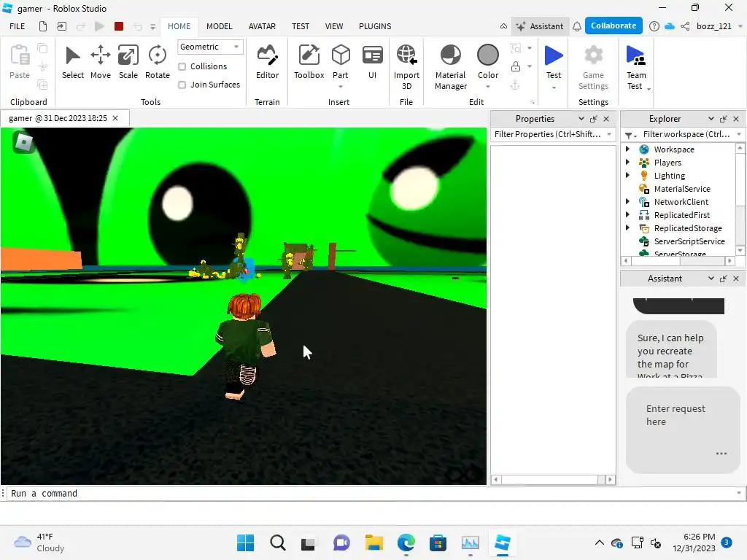Open the weather widget on taskbar
This screenshot has width=747, height=560.
click(x=39, y=542)
